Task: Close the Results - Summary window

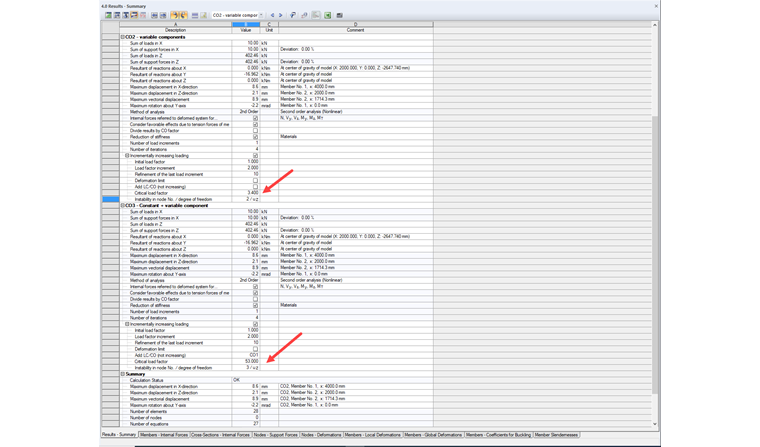Action: pyautogui.click(x=656, y=6)
